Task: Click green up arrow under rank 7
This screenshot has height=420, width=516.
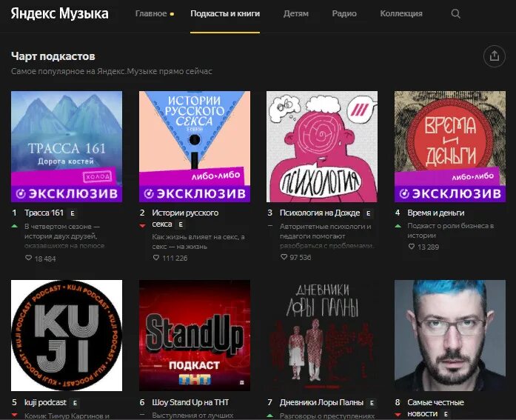Action: tap(270, 416)
